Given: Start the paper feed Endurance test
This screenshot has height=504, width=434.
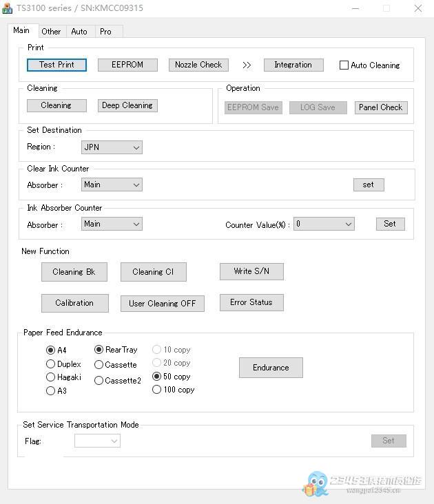Looking at the screenshot, I should point(271,368).
